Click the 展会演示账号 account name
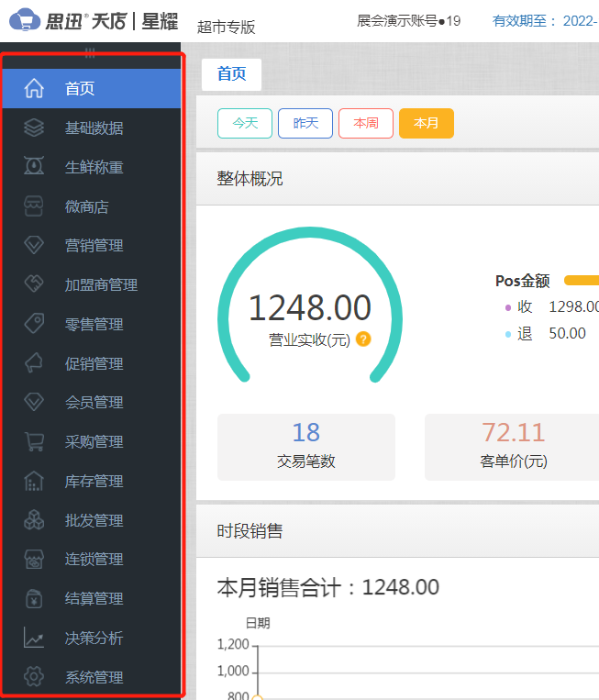 (x=408, y=20)
